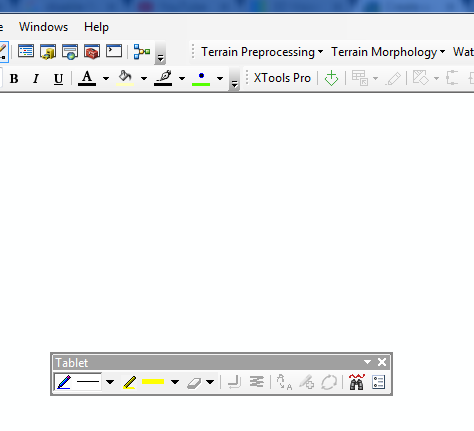Click the Tablet clear ink lines icon
The width and height of the screenshot is (474, 431).
pyautogui.click(x=257, y=382)
